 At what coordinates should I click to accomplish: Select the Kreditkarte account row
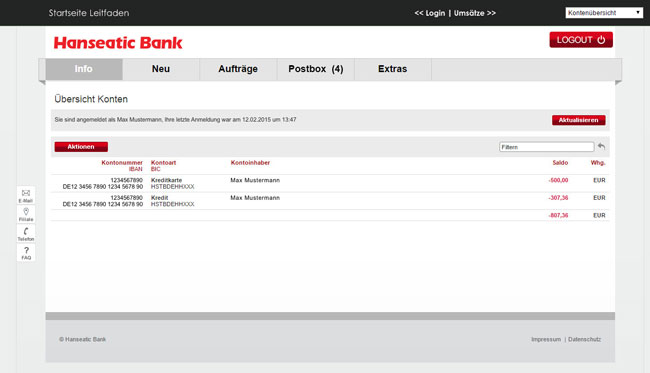[x=330, y=184]
